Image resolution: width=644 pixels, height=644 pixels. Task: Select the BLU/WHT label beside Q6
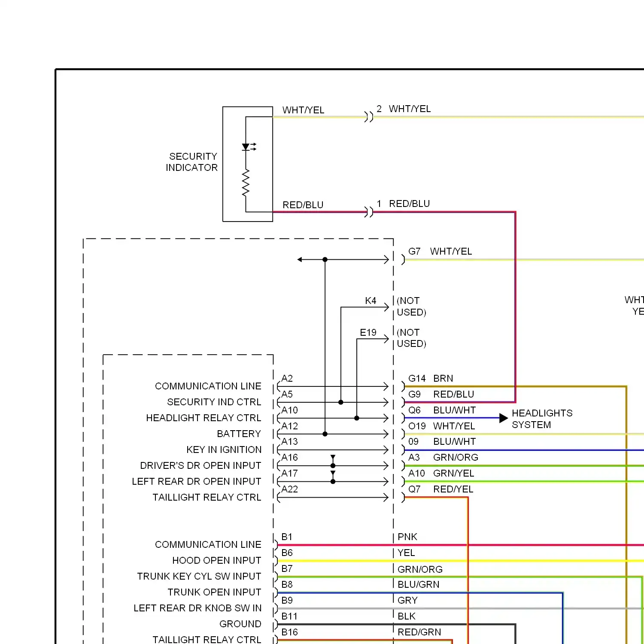(x=454, y=410)
